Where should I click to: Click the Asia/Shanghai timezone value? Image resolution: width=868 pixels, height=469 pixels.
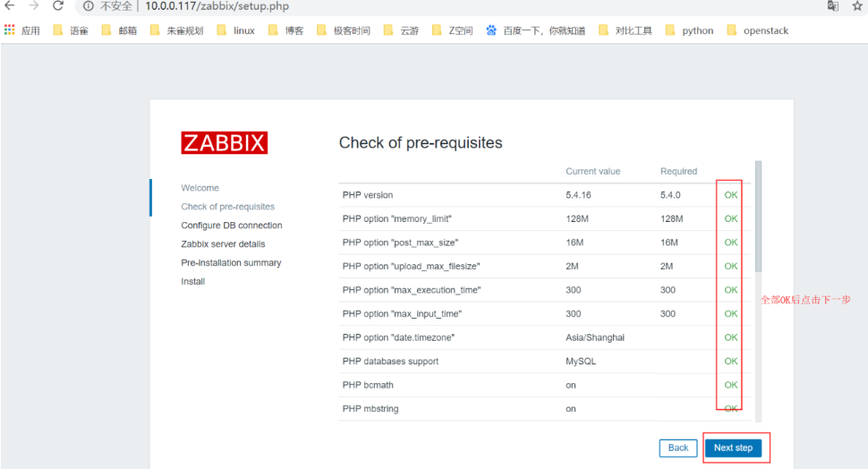[x=595, y=337]
